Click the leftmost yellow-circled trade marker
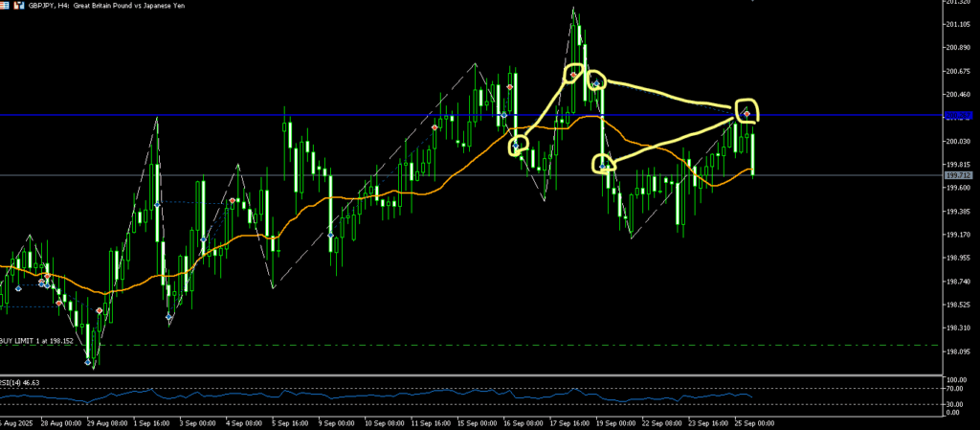980x430 pixels. coord(518,147)
